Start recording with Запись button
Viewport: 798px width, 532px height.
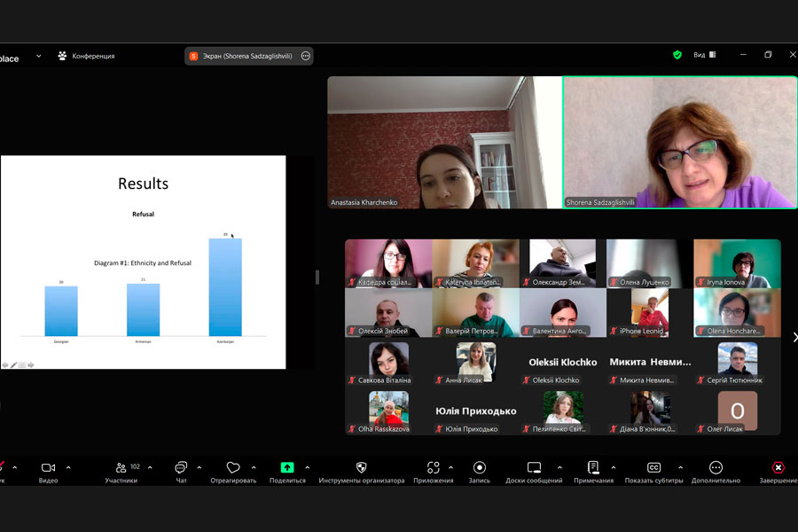[480, 472]
